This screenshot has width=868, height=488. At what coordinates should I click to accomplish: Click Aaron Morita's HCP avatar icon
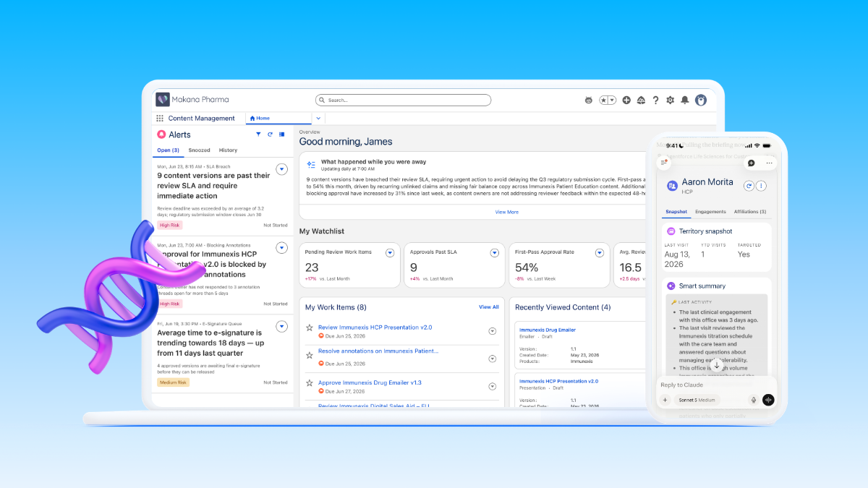pos(672,186)
